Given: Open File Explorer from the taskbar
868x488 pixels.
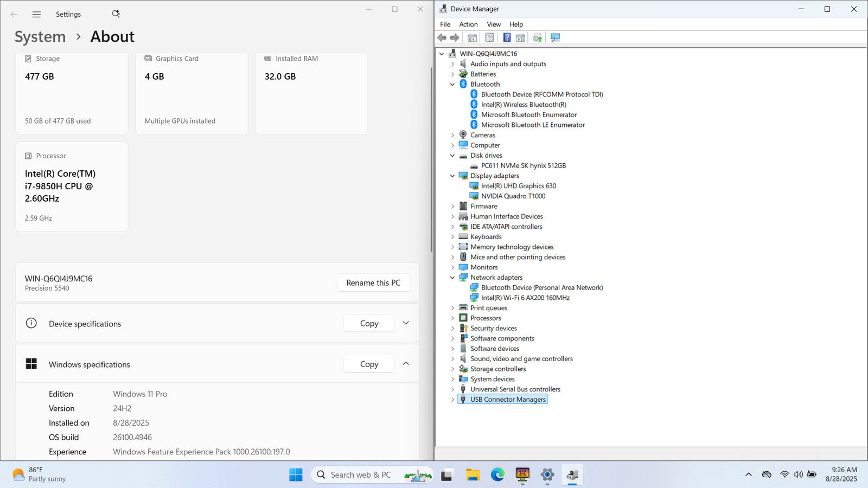Looking at the screenshot, I should coord(472,474).
